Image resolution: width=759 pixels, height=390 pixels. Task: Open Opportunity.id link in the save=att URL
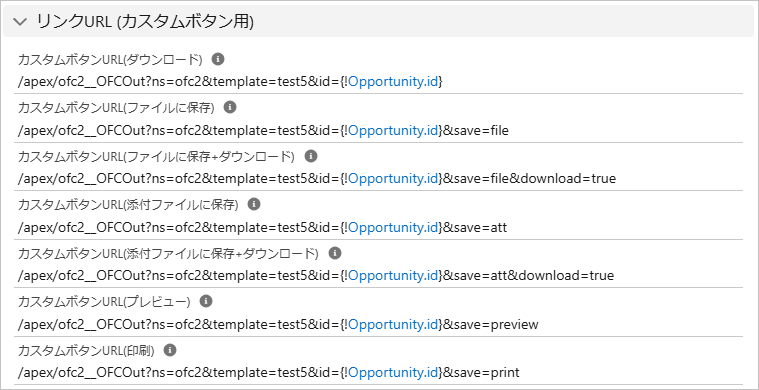point(393,227)
